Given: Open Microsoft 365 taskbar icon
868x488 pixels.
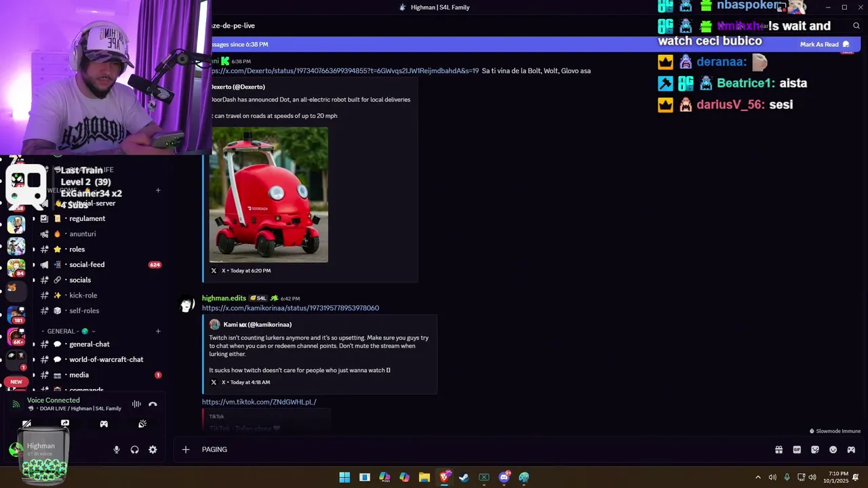Looking at the screenshot, I should click(x=384, y=477).
